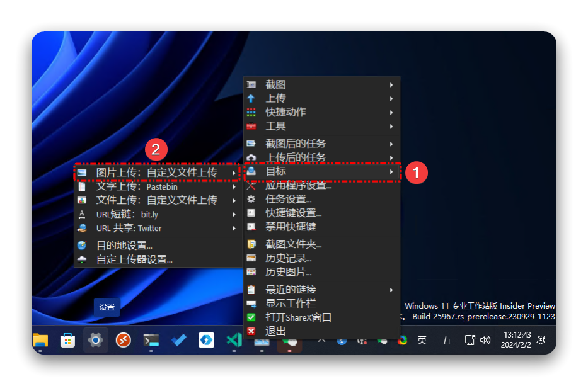Click the folder icon next to 截图文件夹
The height and width of the screenshot is (386, 588).
click(251, 244)
